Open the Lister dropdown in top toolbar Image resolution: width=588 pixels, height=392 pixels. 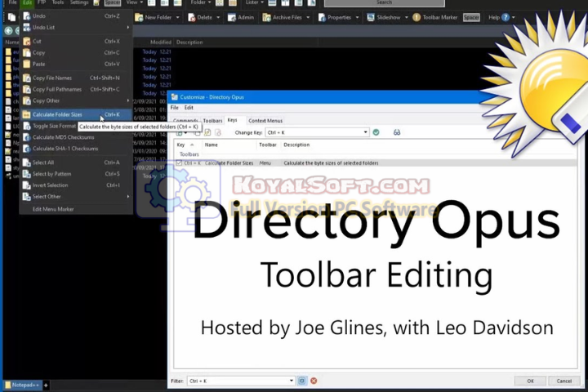pyautogui.click(x=254, y=2)
